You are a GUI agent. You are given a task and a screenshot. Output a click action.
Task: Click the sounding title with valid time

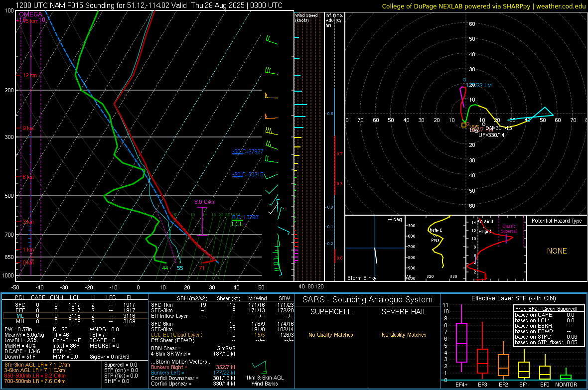(149, 5)
